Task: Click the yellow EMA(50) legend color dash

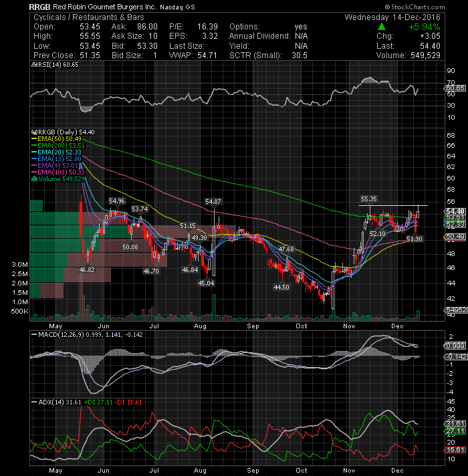Action: [x=34, y=139]
